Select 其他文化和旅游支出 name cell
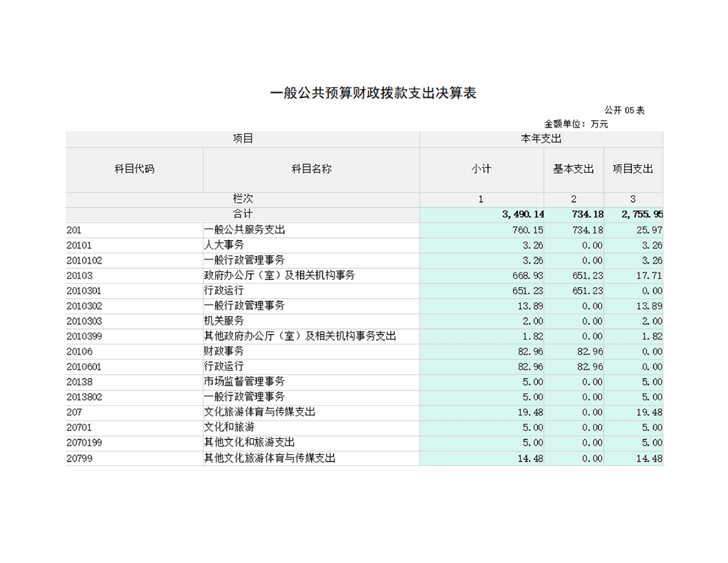 (311, 443)
